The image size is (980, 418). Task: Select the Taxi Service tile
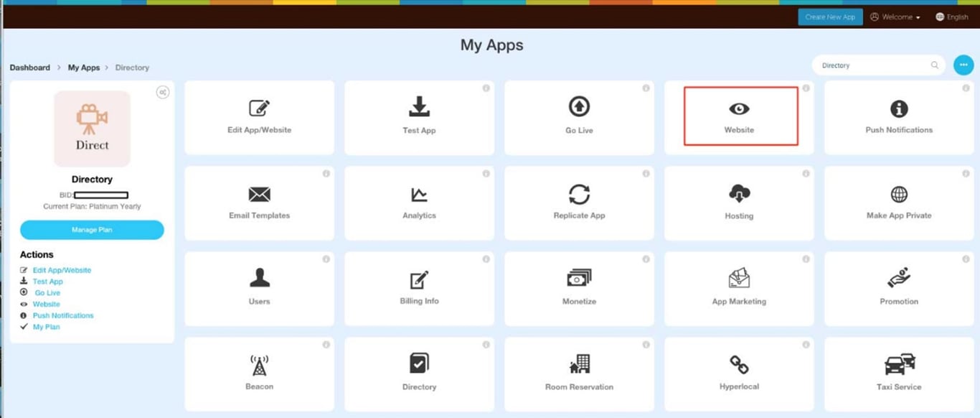coord(898,373)
